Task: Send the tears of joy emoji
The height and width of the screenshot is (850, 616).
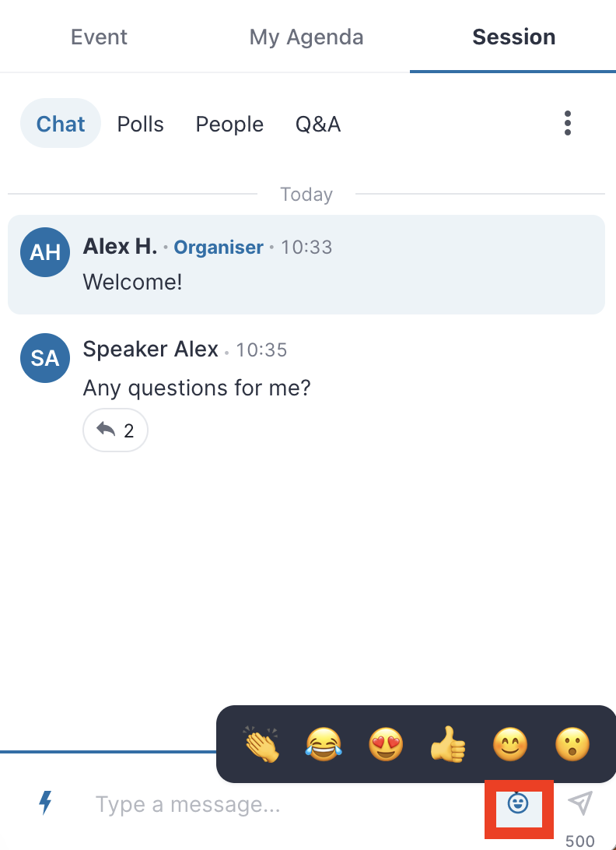Action: tap(324, 744)
